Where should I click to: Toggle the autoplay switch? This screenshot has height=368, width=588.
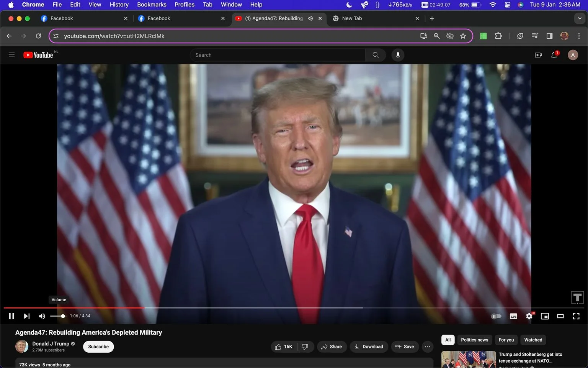496,316
